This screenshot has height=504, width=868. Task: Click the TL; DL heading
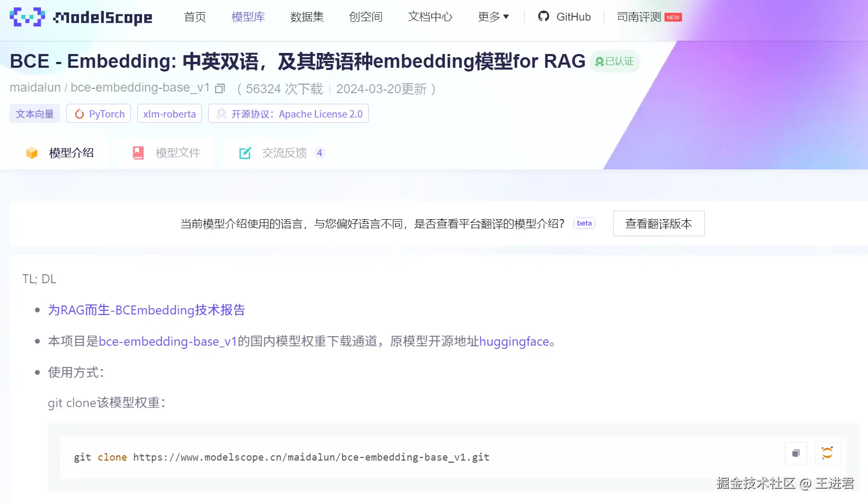tap(39, 279)
